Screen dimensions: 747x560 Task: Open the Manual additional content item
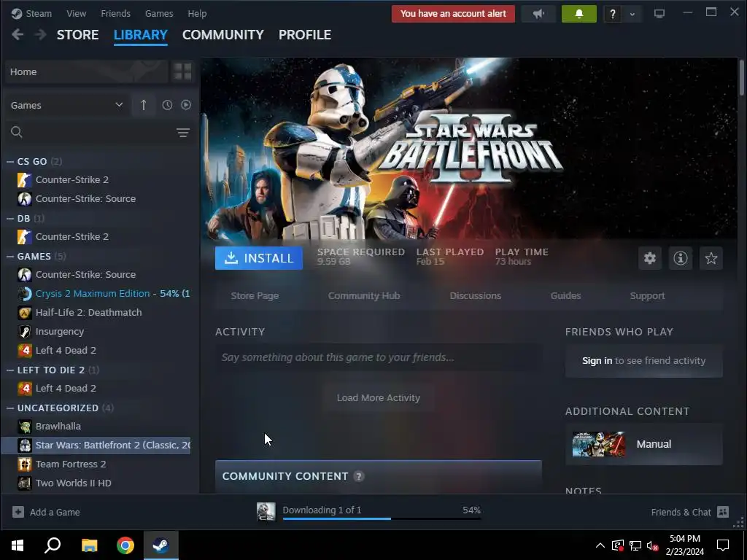643,444
